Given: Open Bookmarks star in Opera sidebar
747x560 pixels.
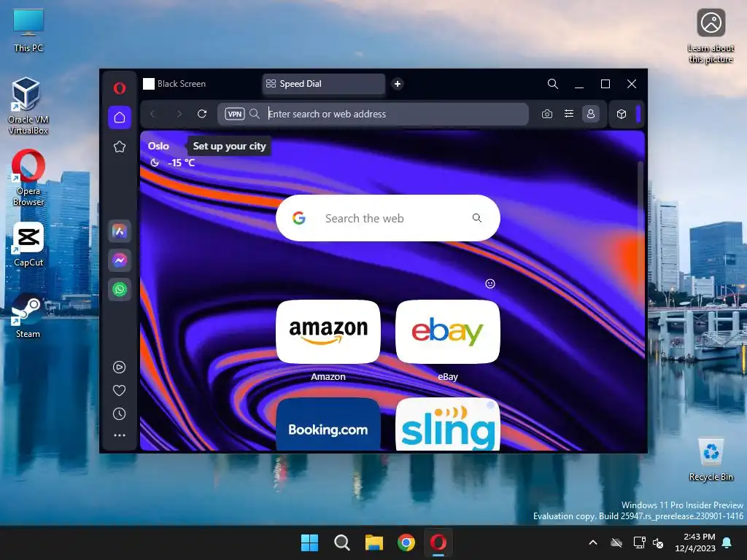Looking at the screenshot, I should click(120, 147).
